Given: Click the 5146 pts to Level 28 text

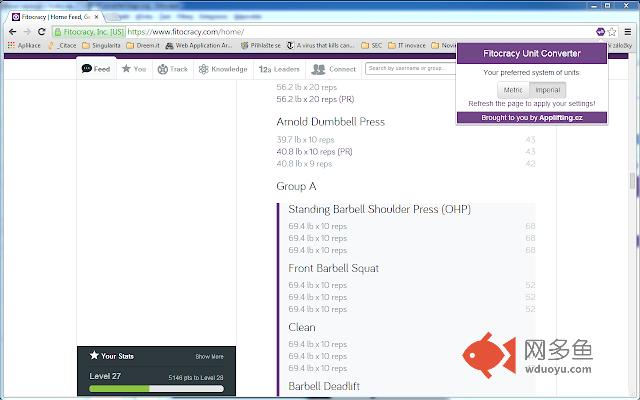Looking at the screenshot, I should (x=196, y=378).
